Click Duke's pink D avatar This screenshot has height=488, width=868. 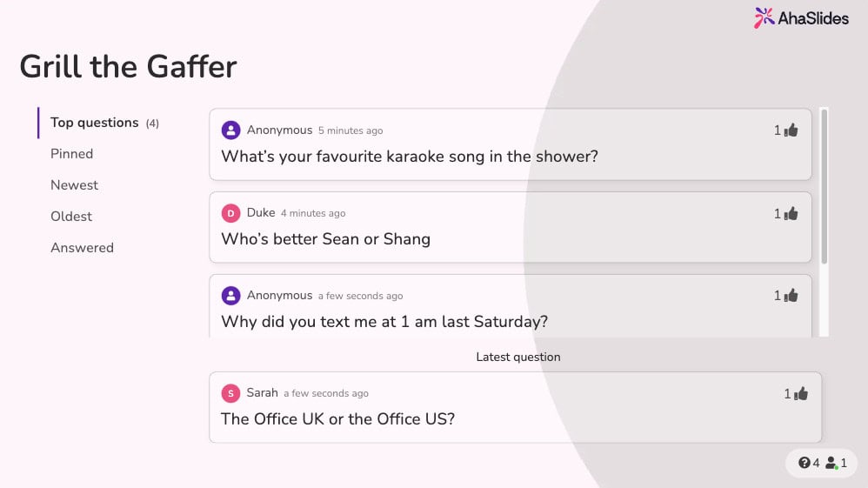point(230,213)
